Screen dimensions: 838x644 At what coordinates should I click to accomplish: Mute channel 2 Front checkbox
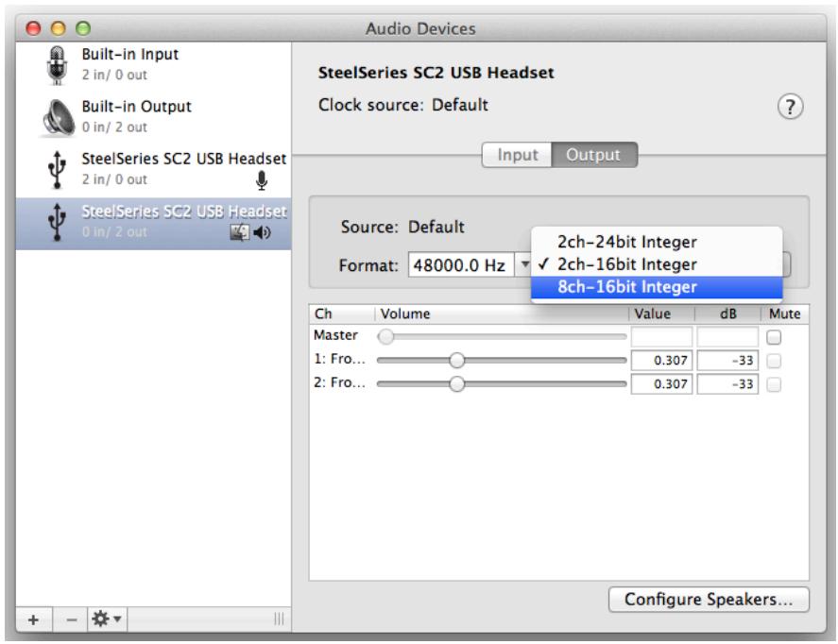pyautogui.click(x=774, y=384)
